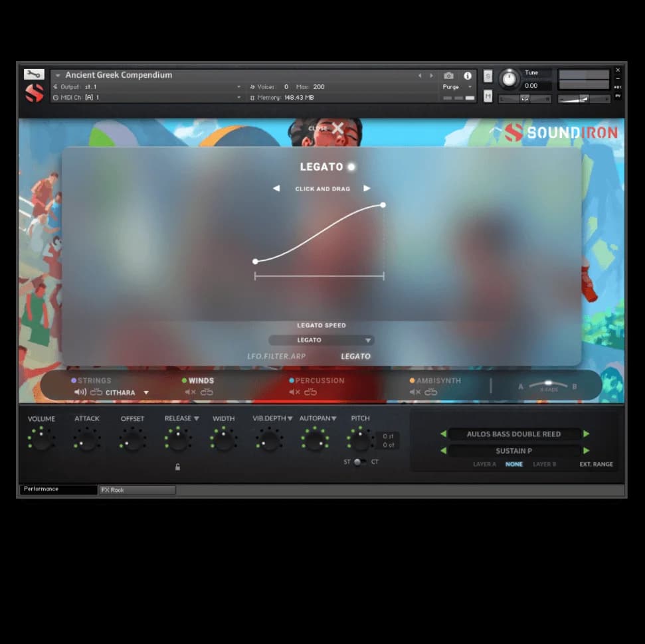The height and width of the screenshot is (644, 645).
Task: Select next instrument after Aulos Bass
Action: pyautogui.click(x=586, y=434)
